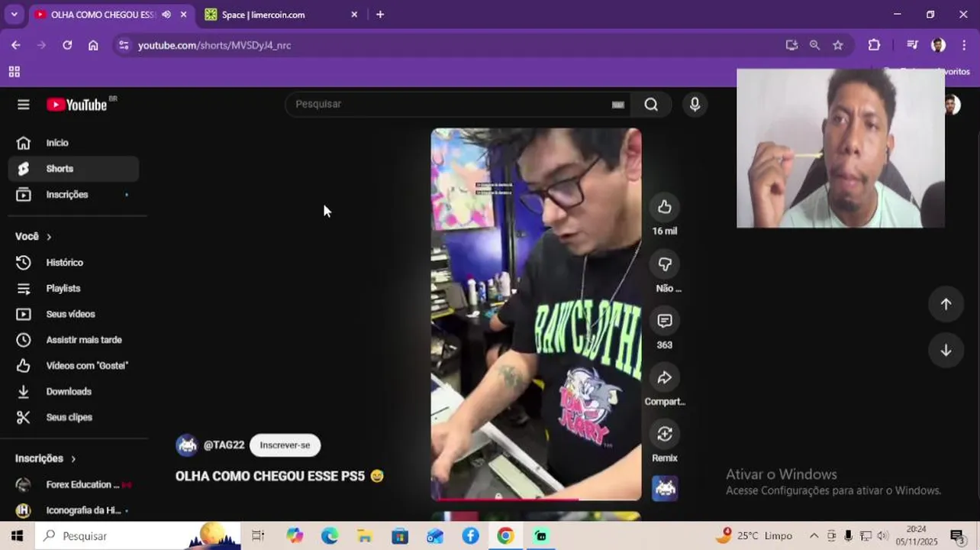Open the weather 25°C Limpo widget
Screen dimensions: 980x550
[754, 535]
